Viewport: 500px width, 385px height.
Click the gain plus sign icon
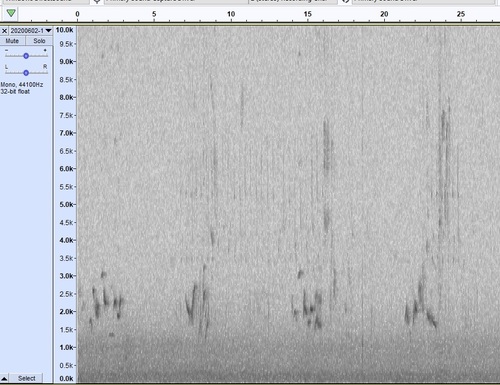45,50
